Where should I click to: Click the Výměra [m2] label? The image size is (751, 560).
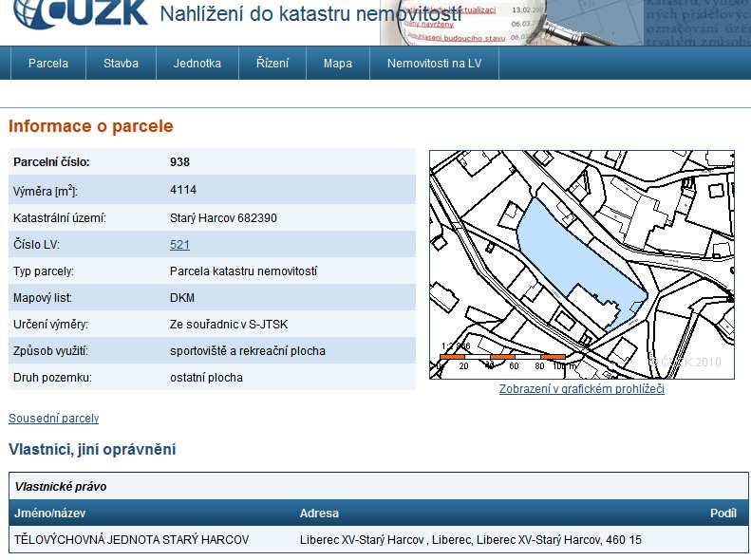click(x=45, y=191)
